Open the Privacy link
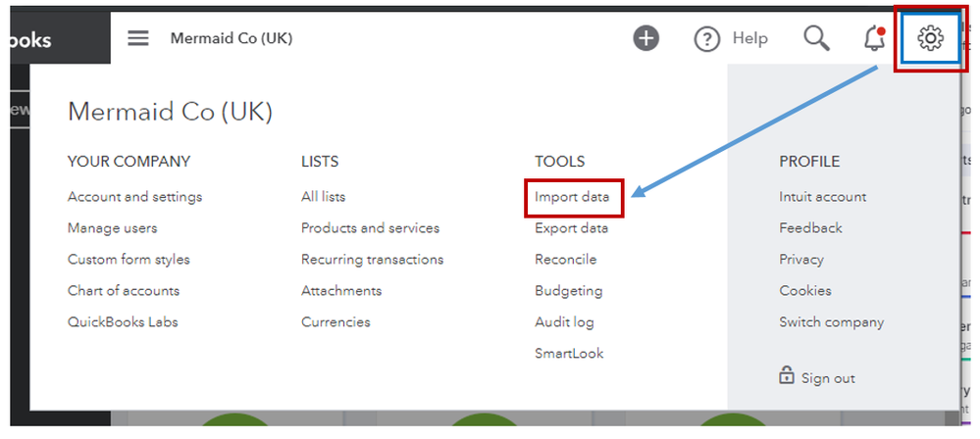The width and height of the screenshot is (980, 439). (x=801, y=259)
